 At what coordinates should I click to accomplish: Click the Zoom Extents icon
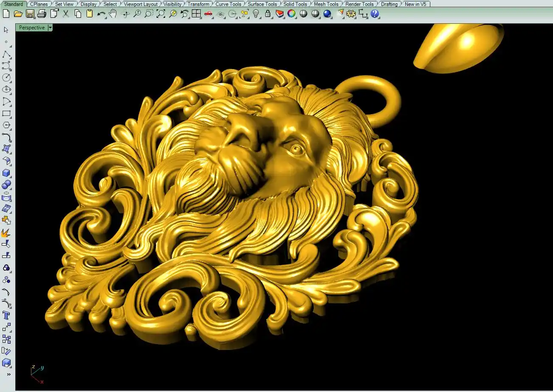[x=161, y=14]
